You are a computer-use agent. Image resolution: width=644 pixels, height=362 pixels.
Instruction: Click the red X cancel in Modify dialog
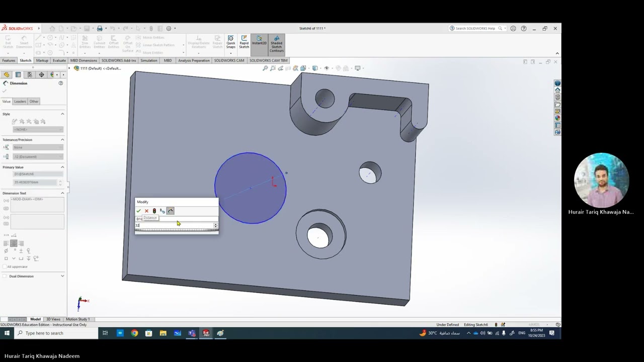[146, 211]
